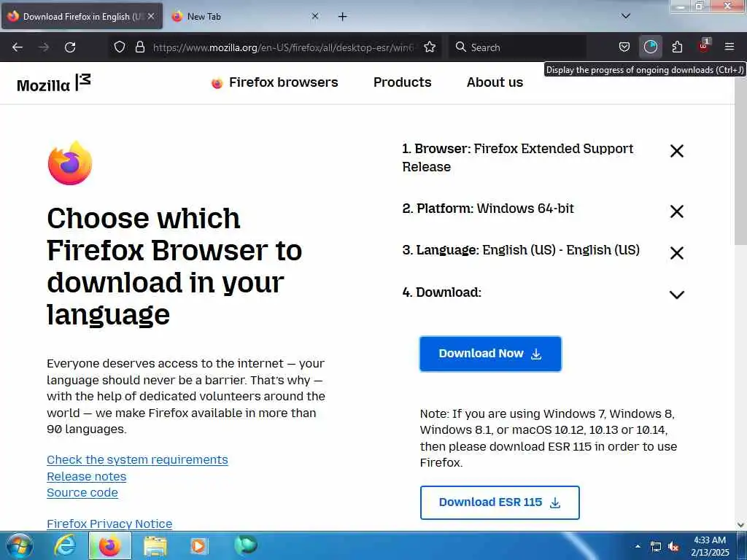The image size is (747, 560).
Task: Clear the Language English (US) selection
Action: point(676,253)
